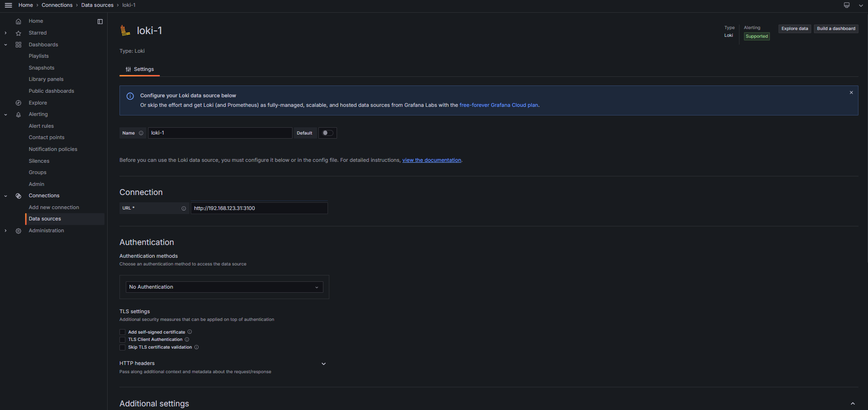Click the monitor icon in top bar
The width and height of the screenshot is (868, 410).
point(847,5)
